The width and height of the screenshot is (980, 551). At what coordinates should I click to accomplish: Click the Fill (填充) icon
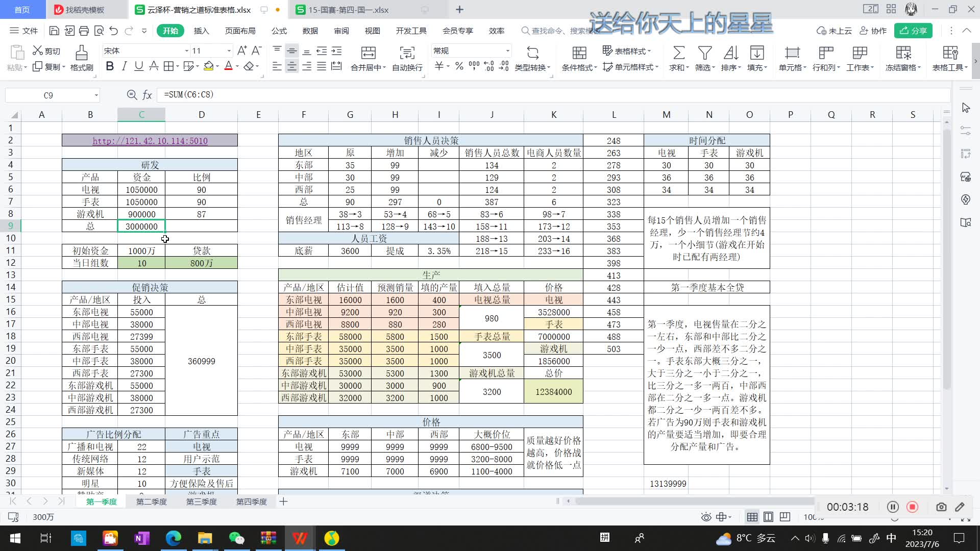pos(757,53)
